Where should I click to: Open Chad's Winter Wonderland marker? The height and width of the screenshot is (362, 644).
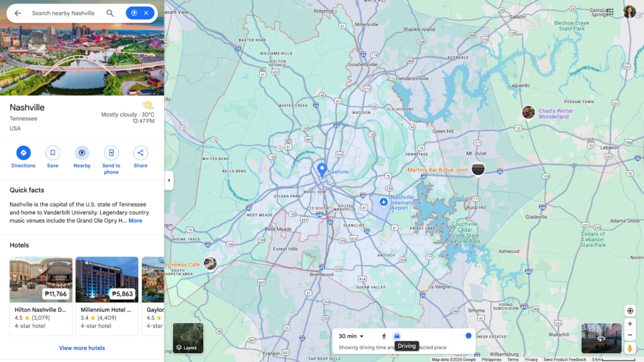pos(528,112)
